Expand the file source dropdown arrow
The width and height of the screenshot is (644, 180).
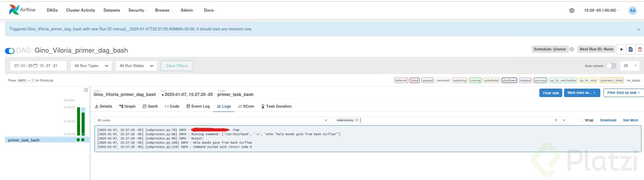point(564,120)
